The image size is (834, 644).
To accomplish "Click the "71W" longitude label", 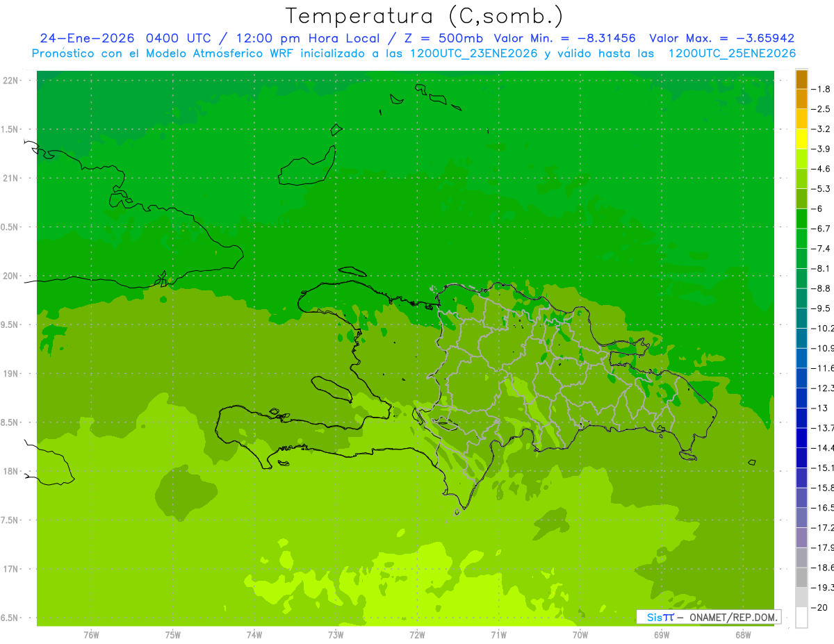I will pos(498,634).
